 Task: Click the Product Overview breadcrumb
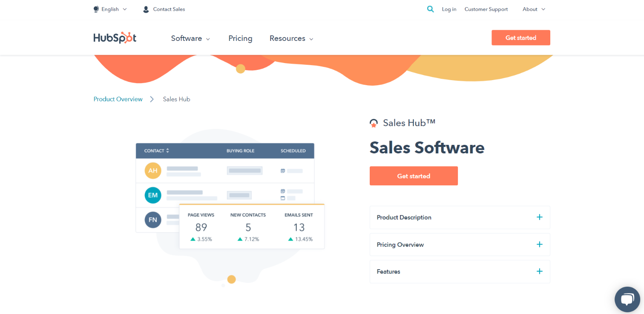click(118, 99)
